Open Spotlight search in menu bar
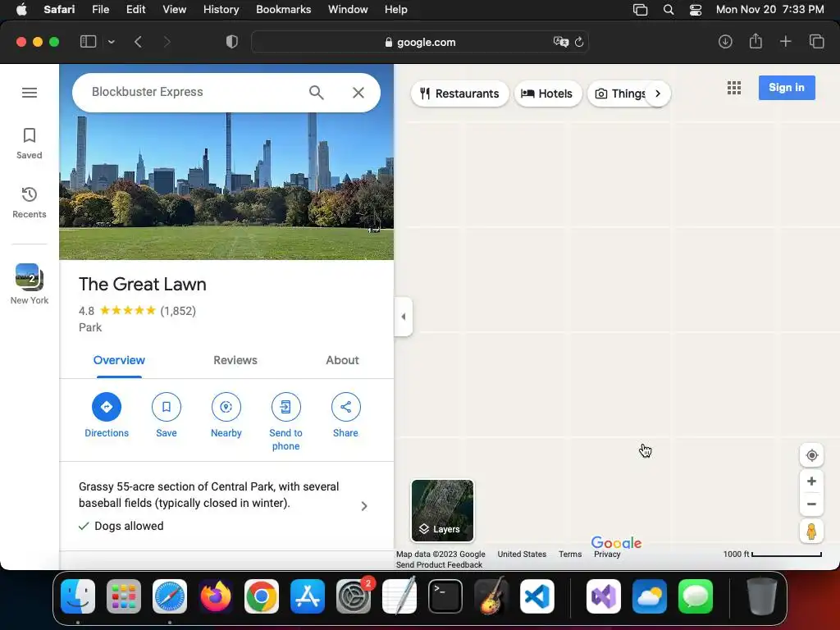The width and height of the screenshot is (840, 630). tap(668, 10)
